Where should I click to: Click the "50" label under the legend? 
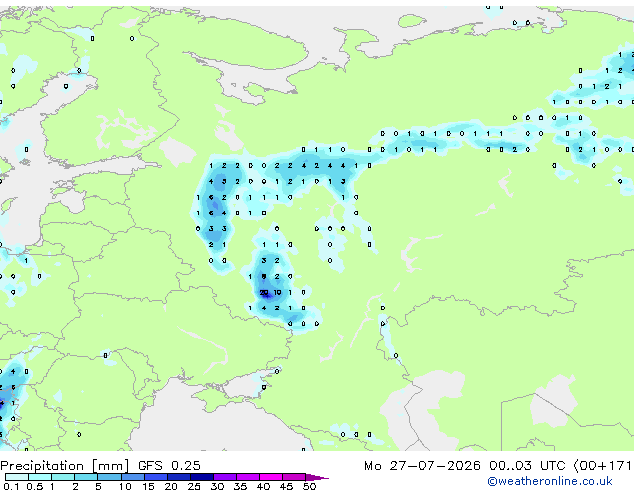pos(309,486)
